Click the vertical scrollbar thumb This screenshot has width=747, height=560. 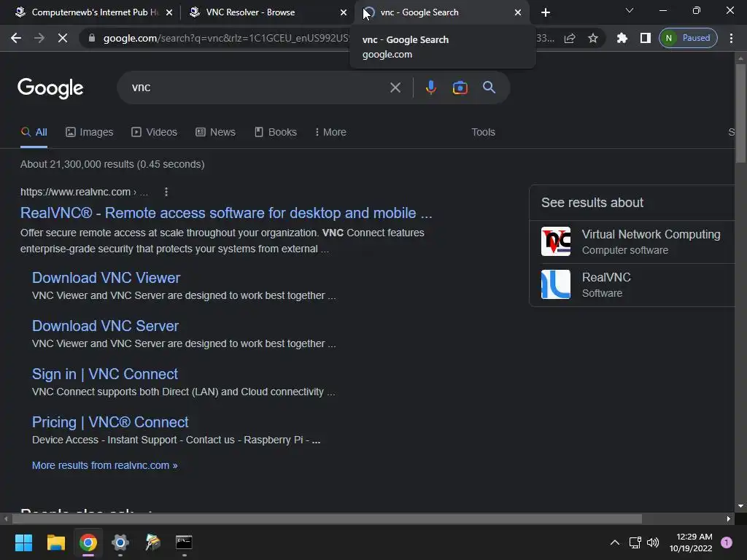pyautogui.click(x=740, y=113)
